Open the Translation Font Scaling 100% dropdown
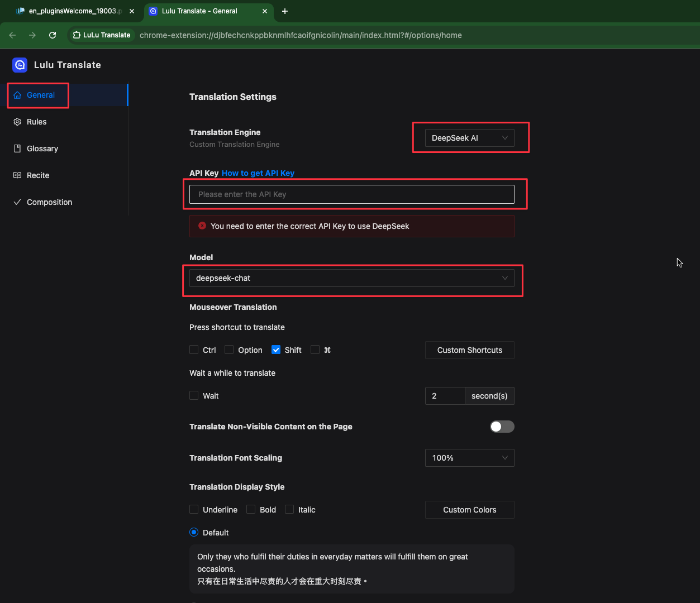Image resolution: width=700 pixels, height=603 pixels. point(469,458)
